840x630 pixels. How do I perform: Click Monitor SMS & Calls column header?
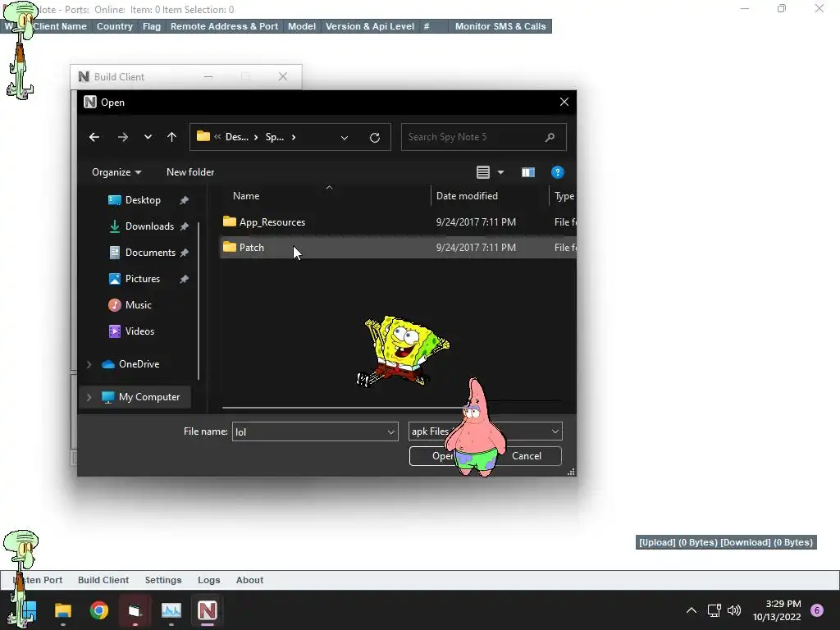[x=500, y=26]
